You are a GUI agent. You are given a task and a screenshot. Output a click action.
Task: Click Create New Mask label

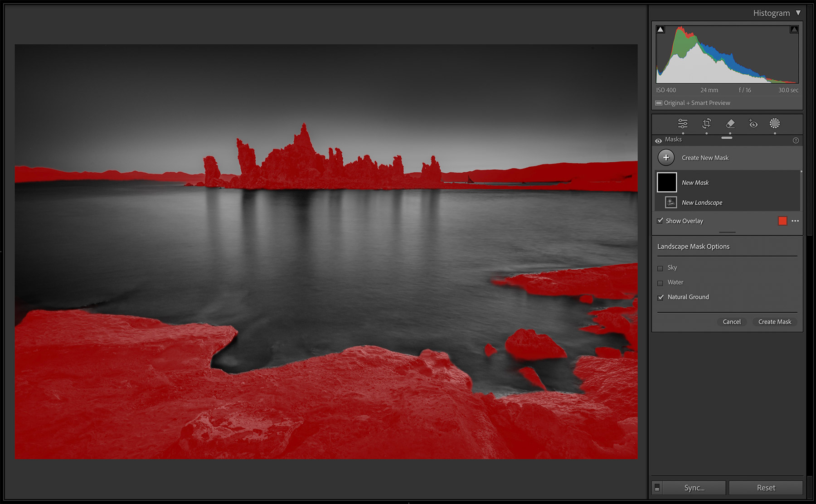click(x=705, y=158)
